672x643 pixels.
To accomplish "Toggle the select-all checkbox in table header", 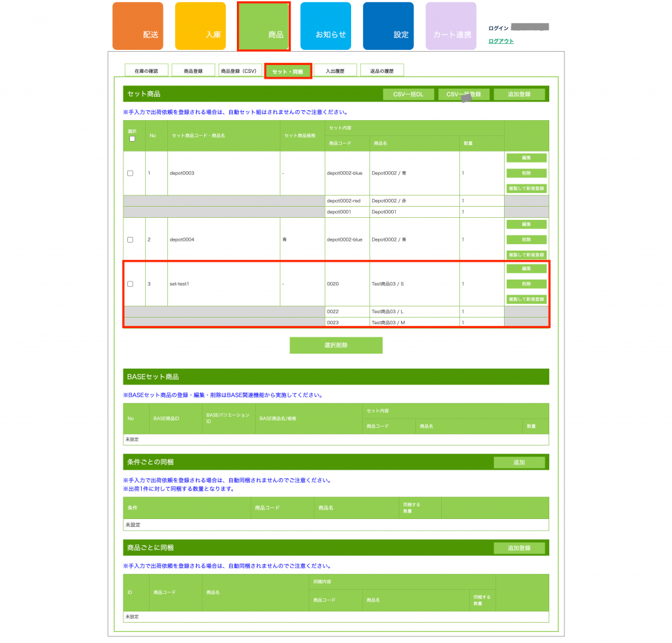I will (132, 138).
